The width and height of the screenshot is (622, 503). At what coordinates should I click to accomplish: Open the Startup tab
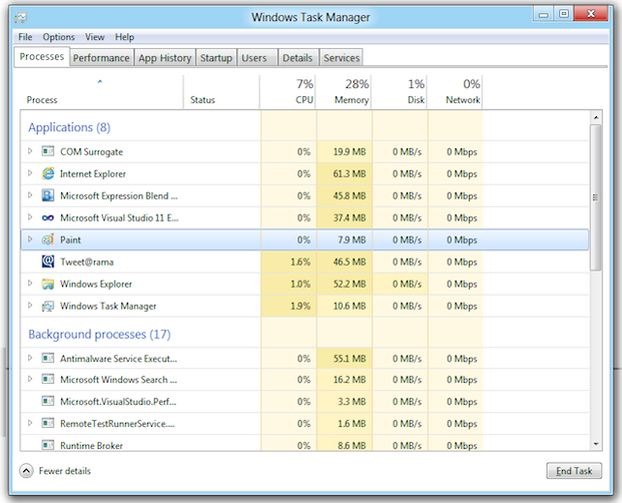(x=216, y=58)
